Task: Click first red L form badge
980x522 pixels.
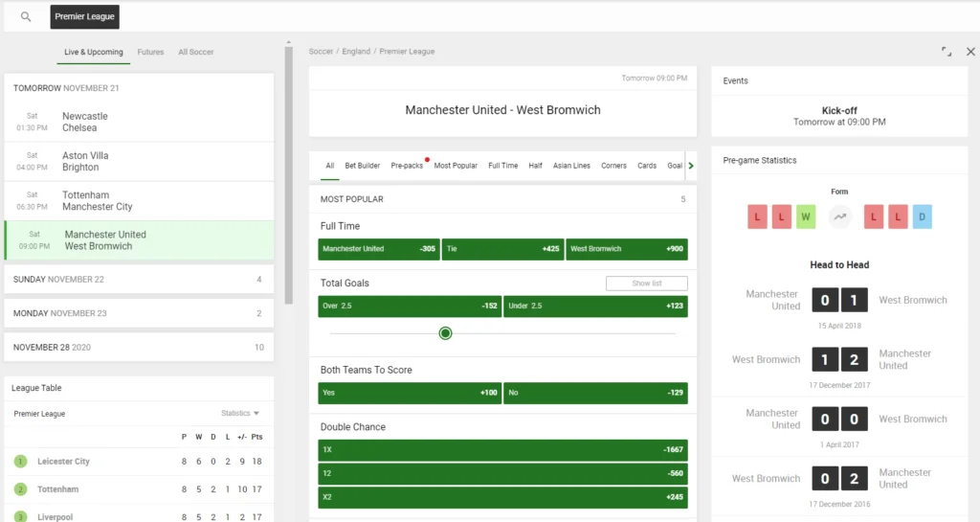Action: [757, 216]
